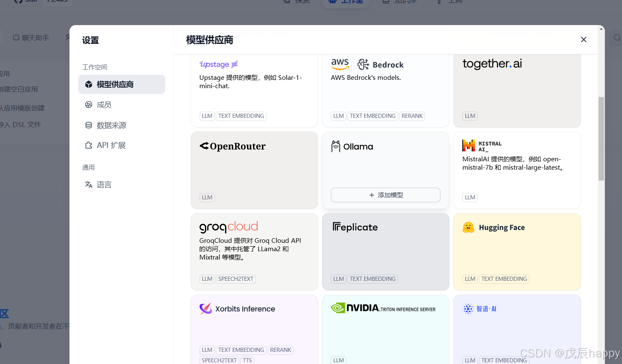622x364 pixels.
Task: Click TEXT EMBEDDING tag on Hugging Face card
Action: [504, 279]
